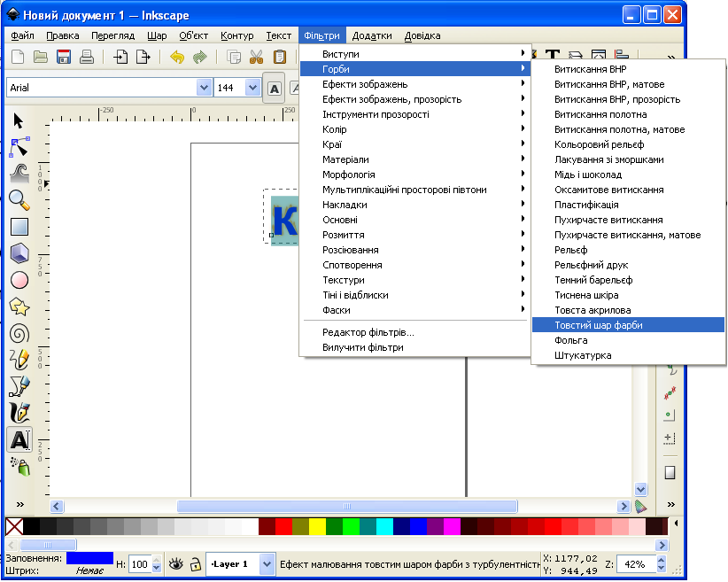
Task: Select the Selector arrow tool
Action: click(x=19, y=120)
